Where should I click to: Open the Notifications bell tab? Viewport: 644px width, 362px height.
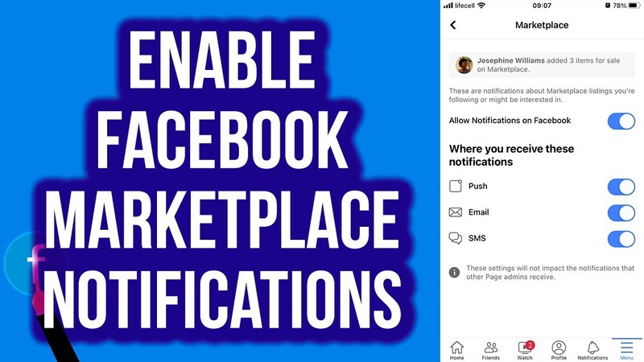pyautogui.click(x=592, y=348)
